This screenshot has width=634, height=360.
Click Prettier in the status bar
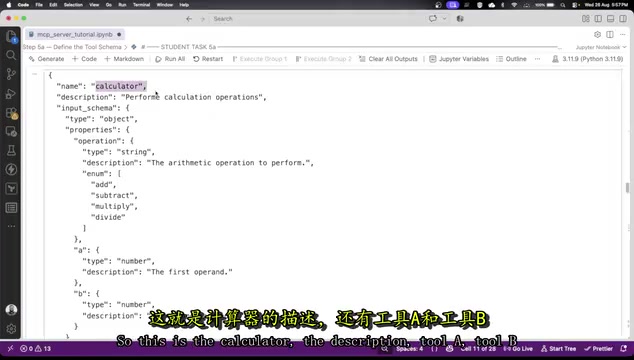(599, 349)
